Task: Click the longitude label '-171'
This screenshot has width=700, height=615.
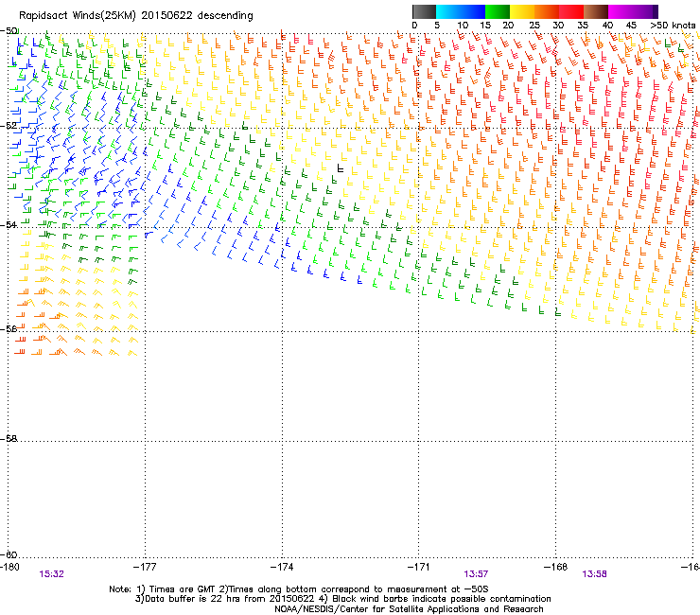Action: tap(419, 567)
